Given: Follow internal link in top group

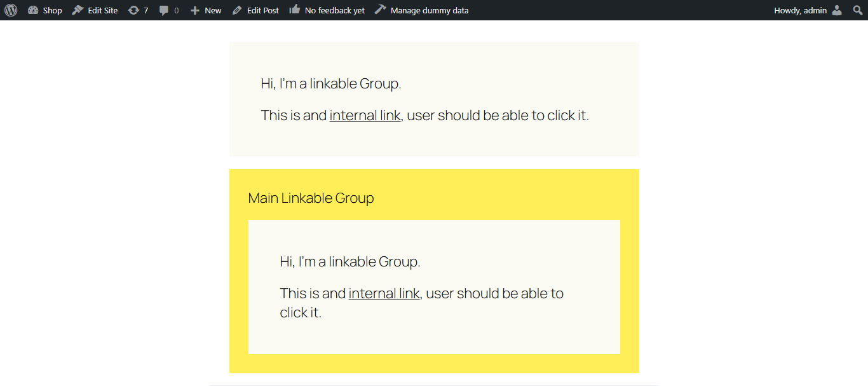Looking at the screenshot, I should coord(365,115).
